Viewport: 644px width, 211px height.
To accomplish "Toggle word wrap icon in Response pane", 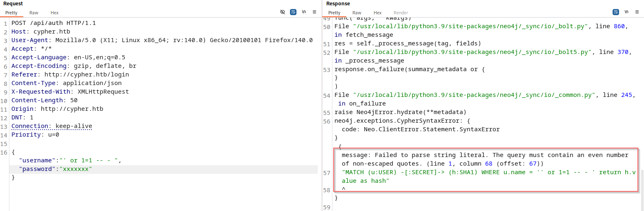I will (616, 12).
